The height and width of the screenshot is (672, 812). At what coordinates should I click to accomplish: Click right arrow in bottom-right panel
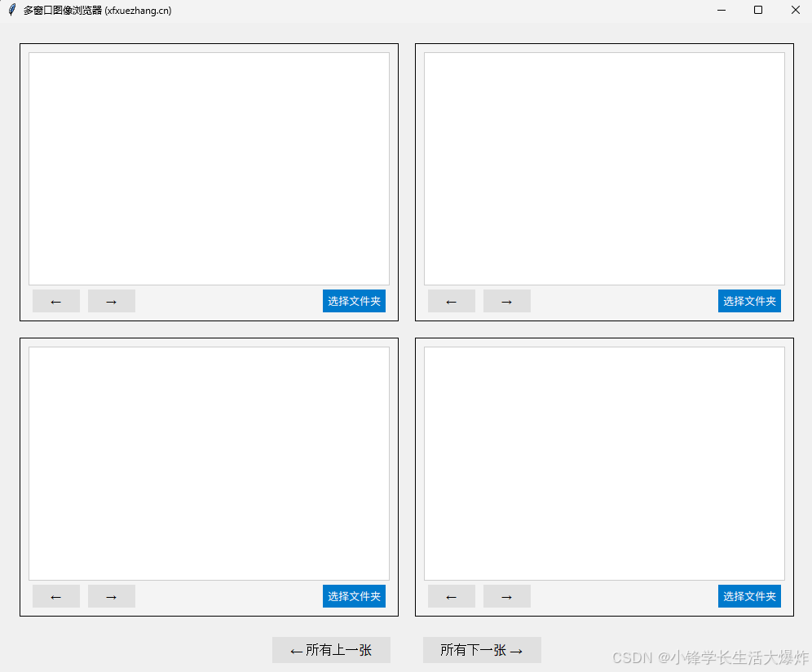(x=506, y=596)
